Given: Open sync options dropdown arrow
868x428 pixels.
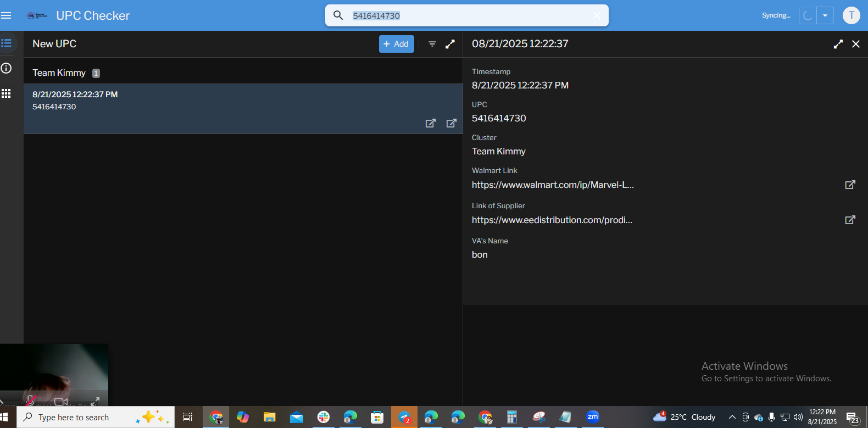Looking at the screenshot, I should (825, 15).
